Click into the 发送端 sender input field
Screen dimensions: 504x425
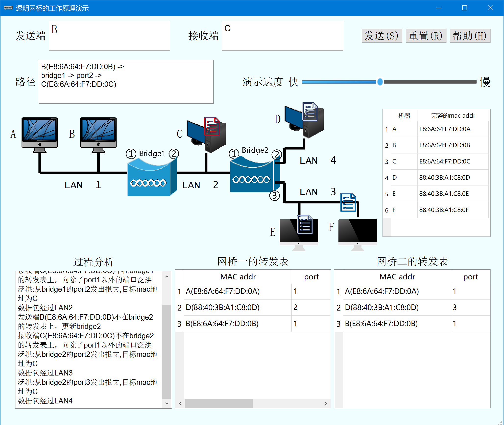109,36
